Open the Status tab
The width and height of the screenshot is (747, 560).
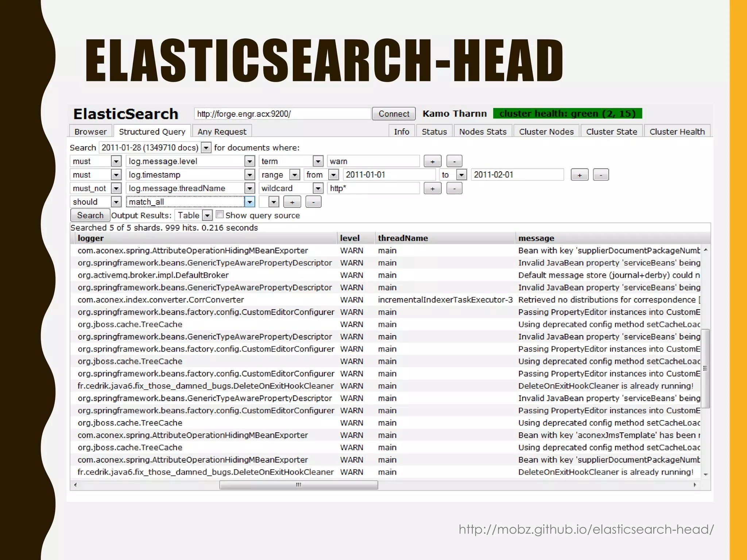pyautogui.click(x=434, y=131)
